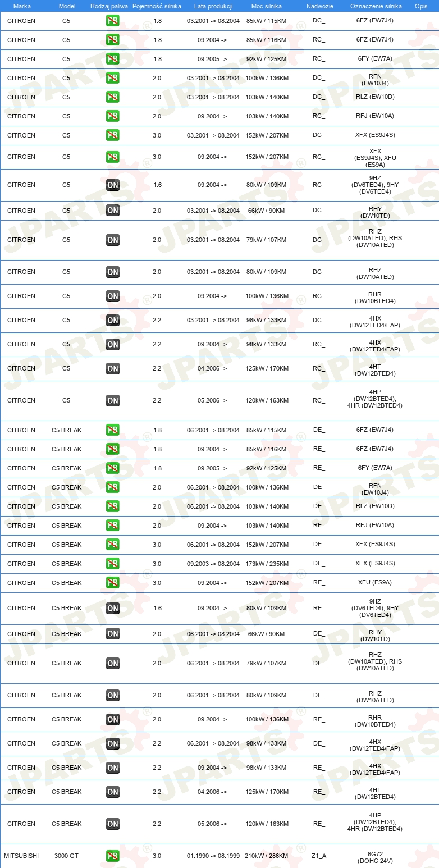439x868 pixels.
Task: Click the ON diesel icon in the RC_ 1.6 80kW row
Action: pyautogui.click(x=112, y=185)
